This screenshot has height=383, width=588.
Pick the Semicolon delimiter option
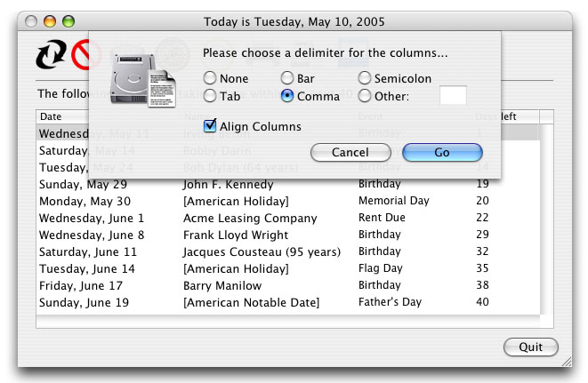[365, 79]
